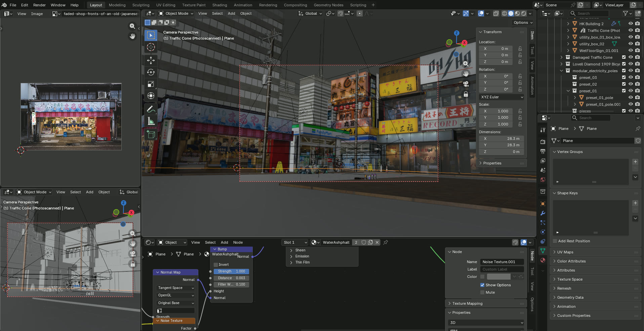
Task: Toggle pin on Properties editor header
Action: pos(638,129)
